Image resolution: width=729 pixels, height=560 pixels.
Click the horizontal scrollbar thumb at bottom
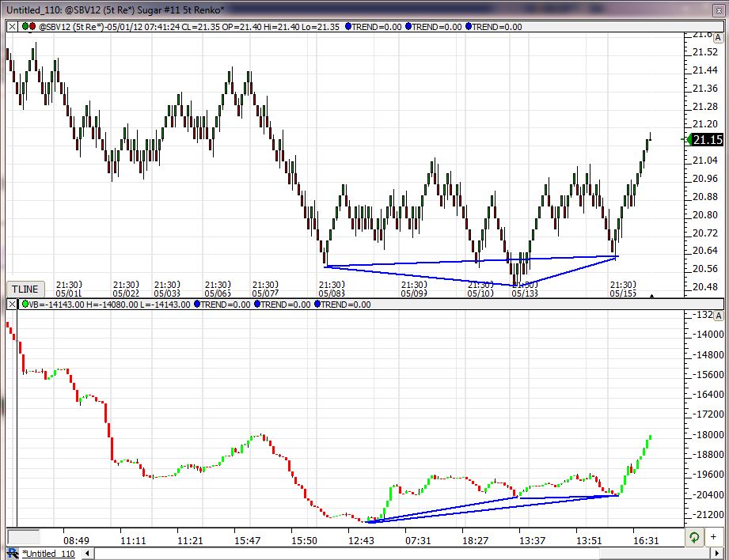[x=655, y=554]
